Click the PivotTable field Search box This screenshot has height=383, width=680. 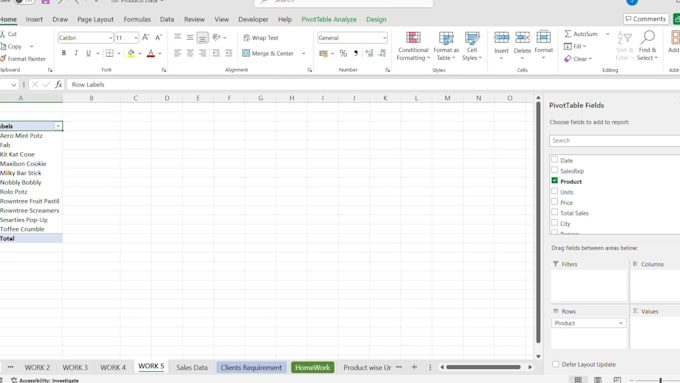614,141
